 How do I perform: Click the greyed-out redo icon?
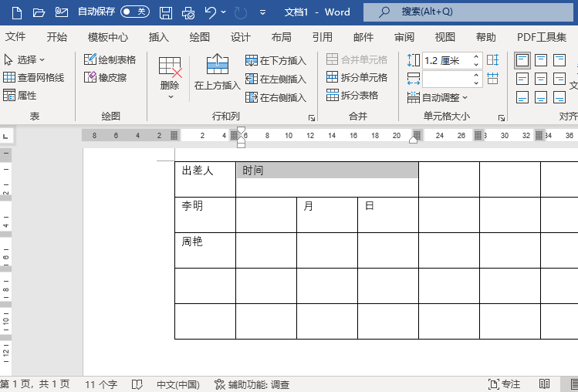pyautogui.click(x=240, y=12)
